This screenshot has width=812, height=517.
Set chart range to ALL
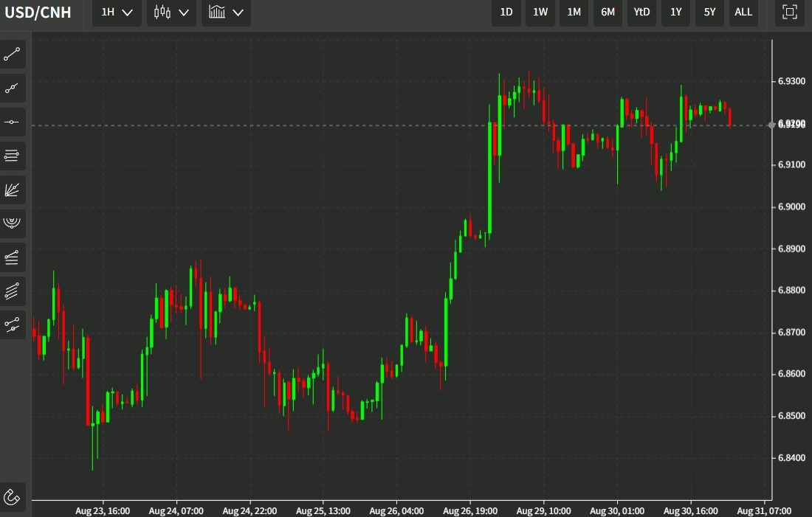click(x=743, y=12)
